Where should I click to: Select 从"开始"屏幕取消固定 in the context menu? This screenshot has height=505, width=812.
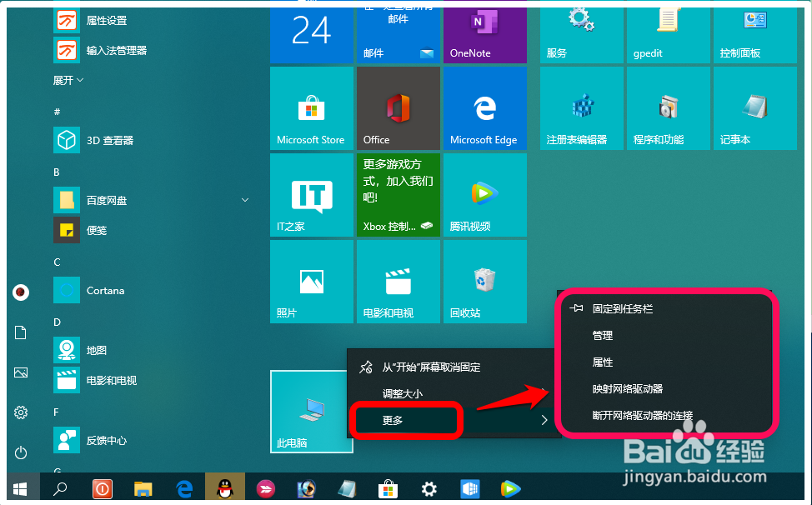[x=454, y=367]
